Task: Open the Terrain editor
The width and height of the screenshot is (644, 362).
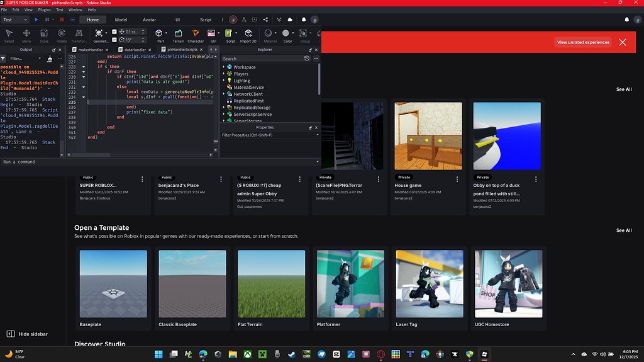Action: [x=178, y=35]
